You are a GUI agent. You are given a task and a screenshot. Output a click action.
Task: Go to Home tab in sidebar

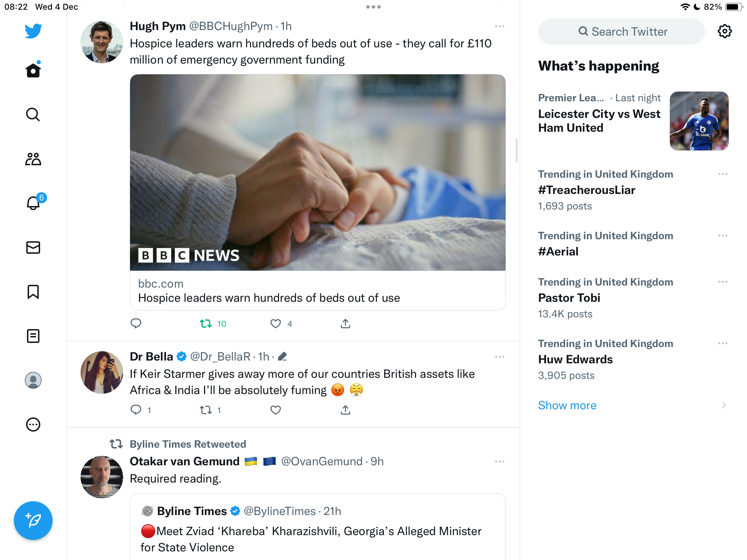[33, 70]
